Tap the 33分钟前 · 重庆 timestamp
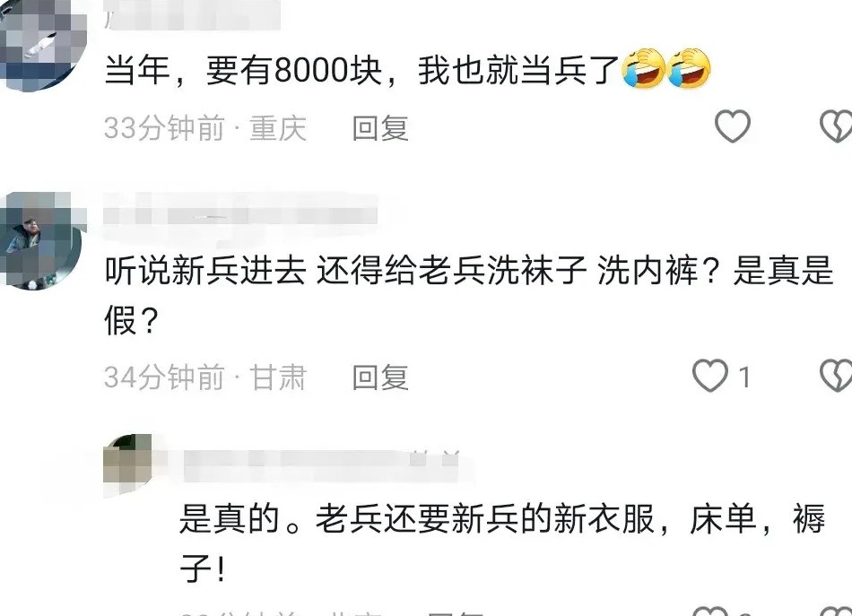This screenshot has height=616, width=852. [x=205, y=129]
